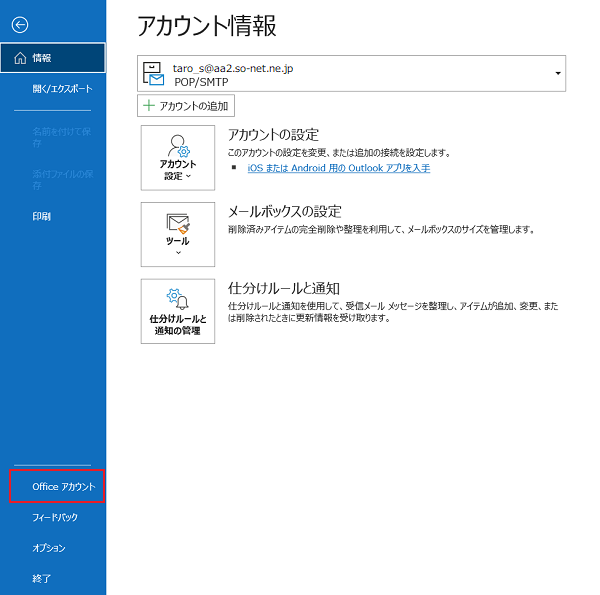This screenshot has height=595, width=600.
Task: Click the back arrow icon
Action: (x=21, y=24)
